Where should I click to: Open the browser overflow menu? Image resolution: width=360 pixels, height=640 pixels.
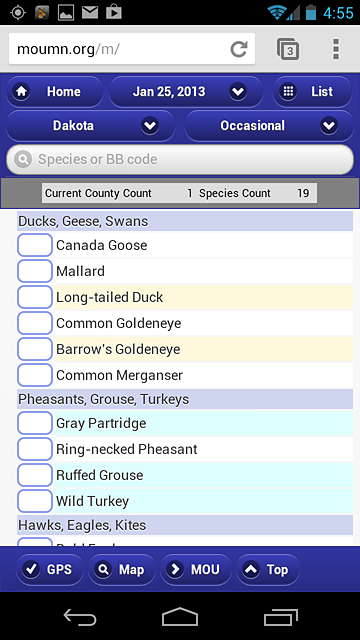tap(336, 49)
